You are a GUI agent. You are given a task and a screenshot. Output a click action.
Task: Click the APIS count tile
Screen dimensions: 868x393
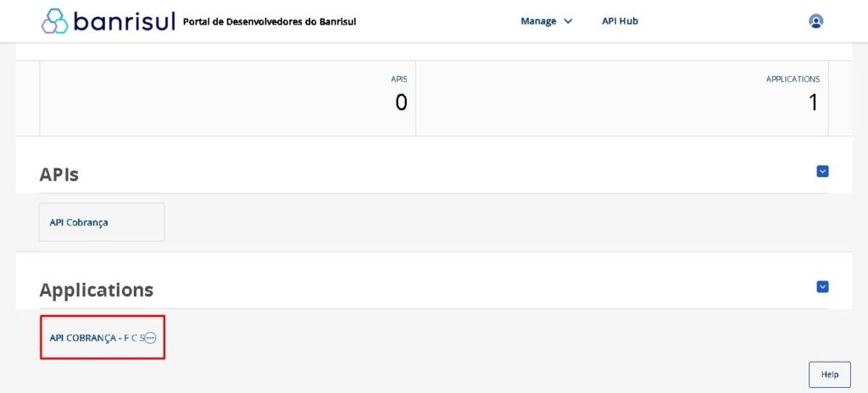coord(227,97)
